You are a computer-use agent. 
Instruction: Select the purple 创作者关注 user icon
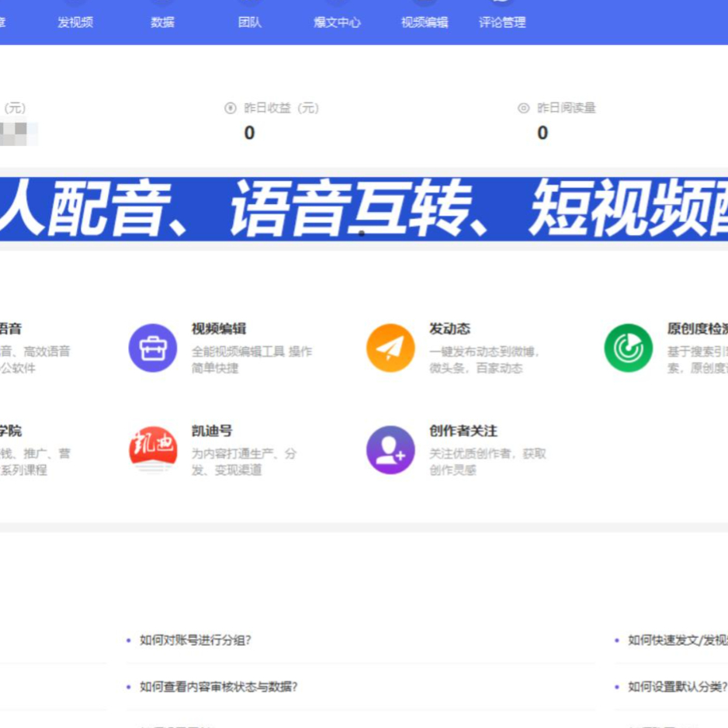[390, 450]
